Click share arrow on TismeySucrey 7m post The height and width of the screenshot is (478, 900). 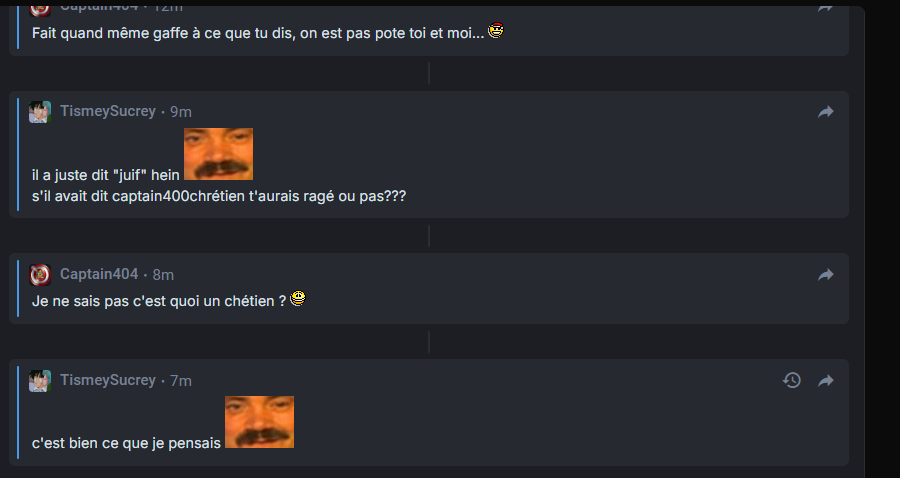pyautogui.click(x=825, y=380)
